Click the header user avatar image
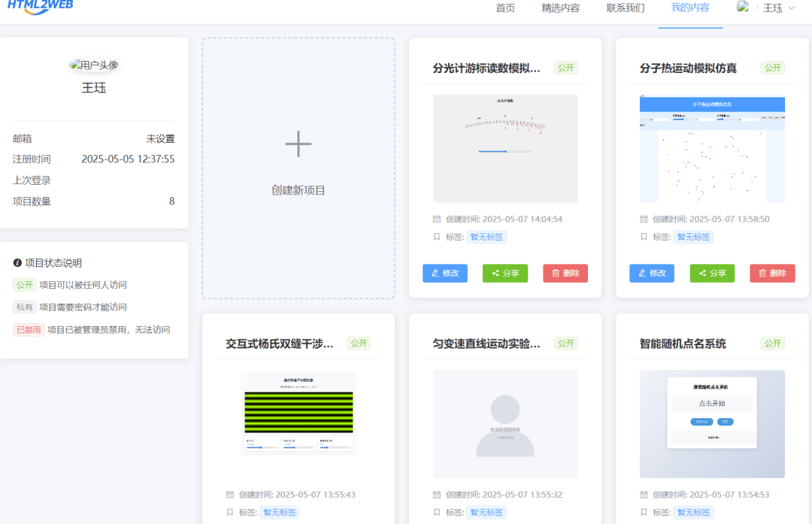Screen dimensions: 812x524 (743, 7)
